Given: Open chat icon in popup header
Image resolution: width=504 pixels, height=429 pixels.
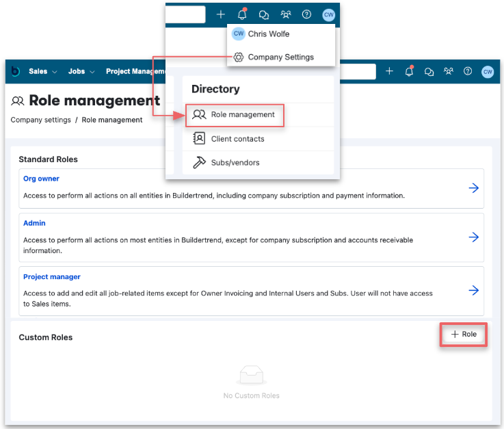Looking at the screenshot, I should pos(264,15).
